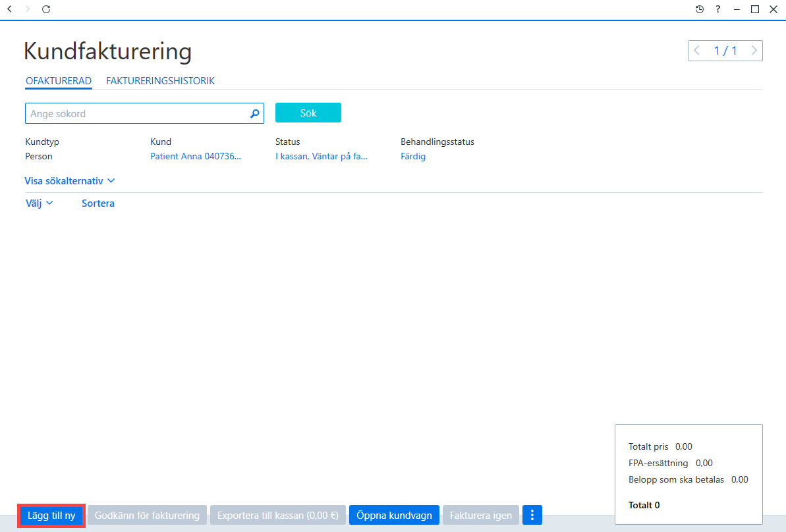The image size is (786, 532).
Task: Switch to the Faktureringshistorik tab
Action: 160,80
